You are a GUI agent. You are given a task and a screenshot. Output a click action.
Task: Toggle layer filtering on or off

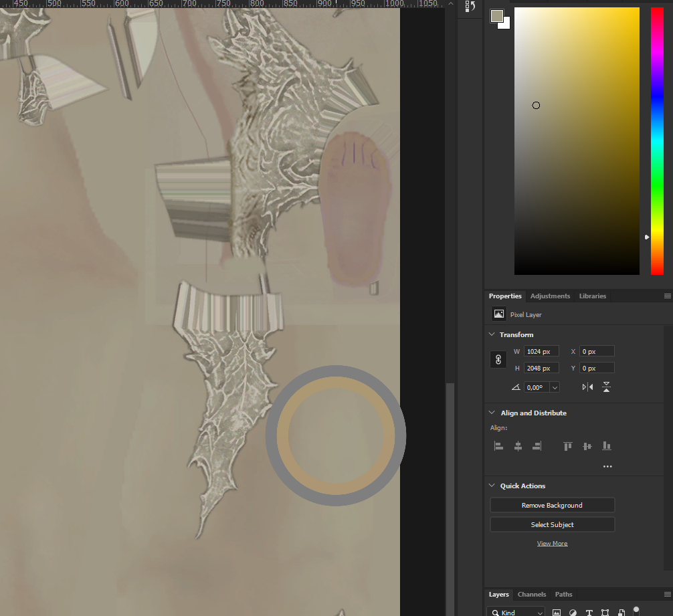pos(636,610)
